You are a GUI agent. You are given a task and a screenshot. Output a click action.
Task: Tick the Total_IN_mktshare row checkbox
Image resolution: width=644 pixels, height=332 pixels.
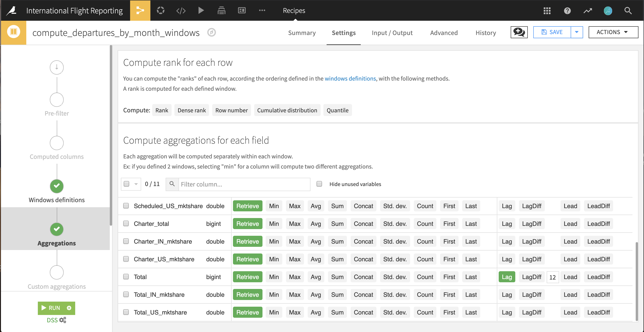(126, 294)
